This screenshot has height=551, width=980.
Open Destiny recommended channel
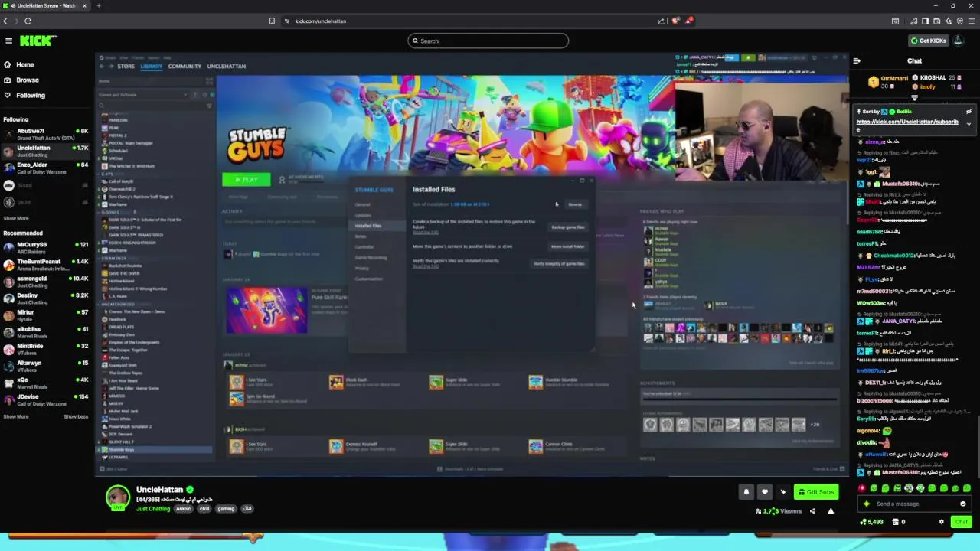[x=46, y=298]
